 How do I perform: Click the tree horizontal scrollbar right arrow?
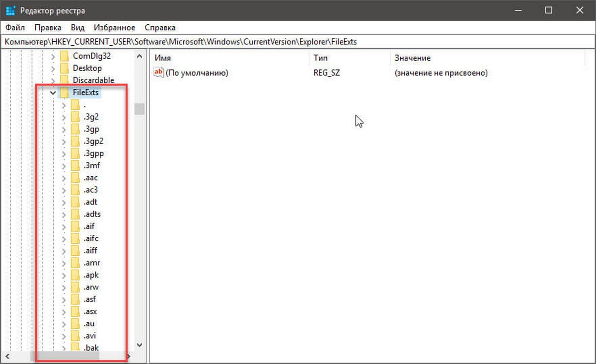[x=129, y=356]
